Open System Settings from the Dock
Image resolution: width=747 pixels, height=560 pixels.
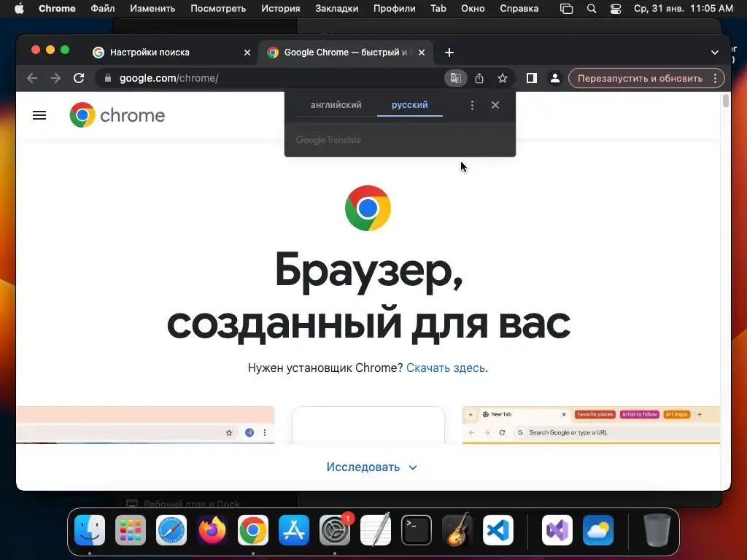point(335,530)
